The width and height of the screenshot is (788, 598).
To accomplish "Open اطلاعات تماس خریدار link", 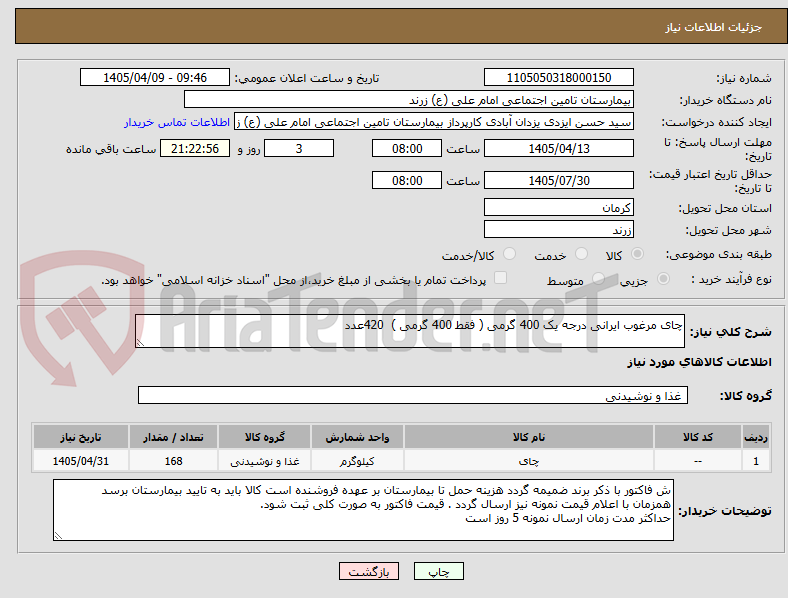I will [177, 122].
